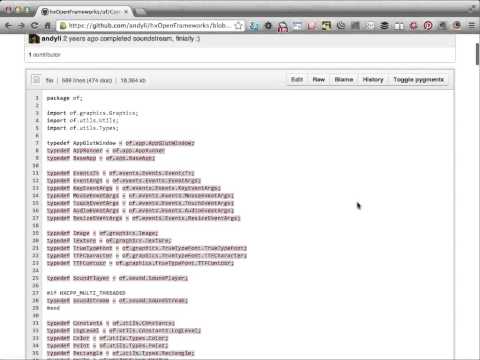Click the '(474 sloc)' line count text
Image resolution: width=480 pixels, height=360 pixels.
[x=99, y=80]
